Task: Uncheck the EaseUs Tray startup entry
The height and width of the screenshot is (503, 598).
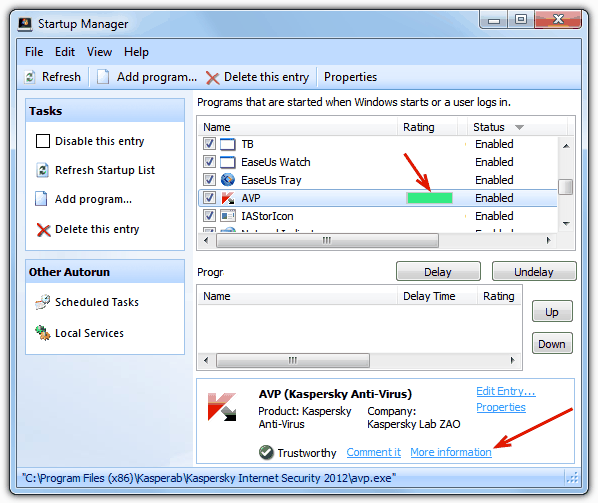Action: [x=209, y=180]
